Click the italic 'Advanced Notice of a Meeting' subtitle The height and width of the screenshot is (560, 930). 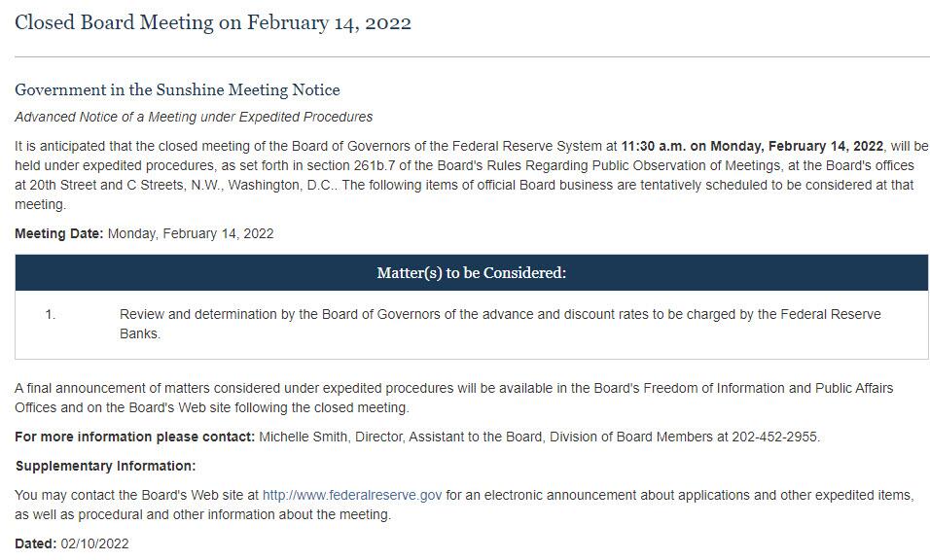[194, 117]
